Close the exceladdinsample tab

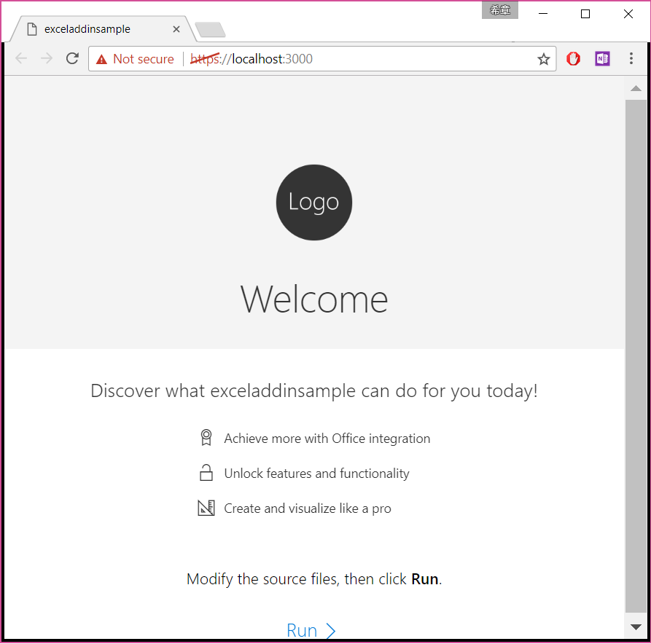point(176,29)
